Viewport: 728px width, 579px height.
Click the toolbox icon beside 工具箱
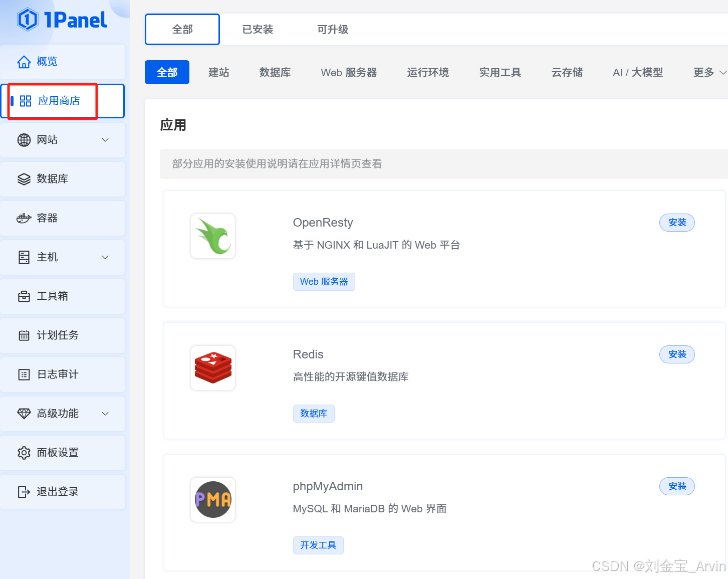click(24, 296)
